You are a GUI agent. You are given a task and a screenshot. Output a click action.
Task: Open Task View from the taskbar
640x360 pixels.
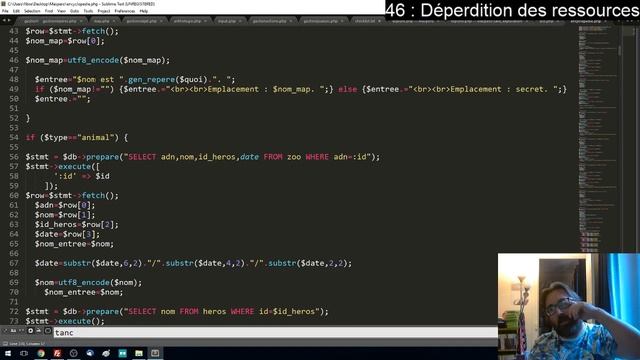24,353
